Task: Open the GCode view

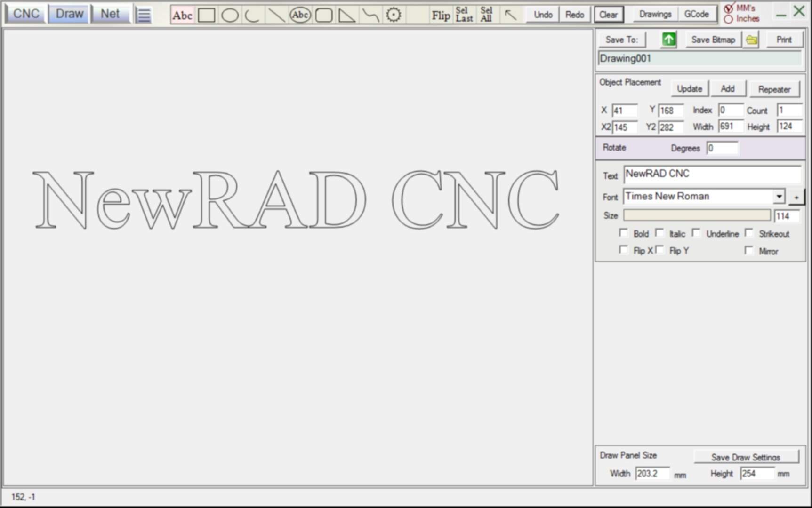Action: point(697,14)
